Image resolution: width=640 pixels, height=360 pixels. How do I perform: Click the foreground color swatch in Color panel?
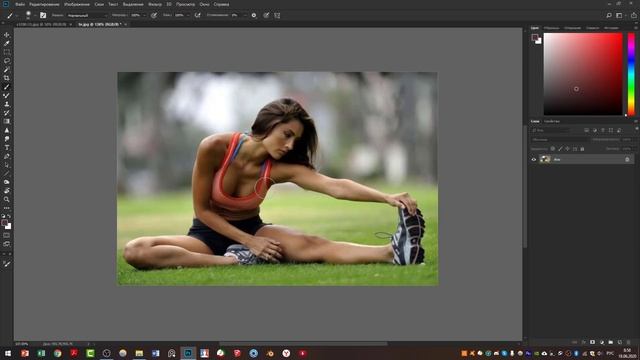pos(535,38)
